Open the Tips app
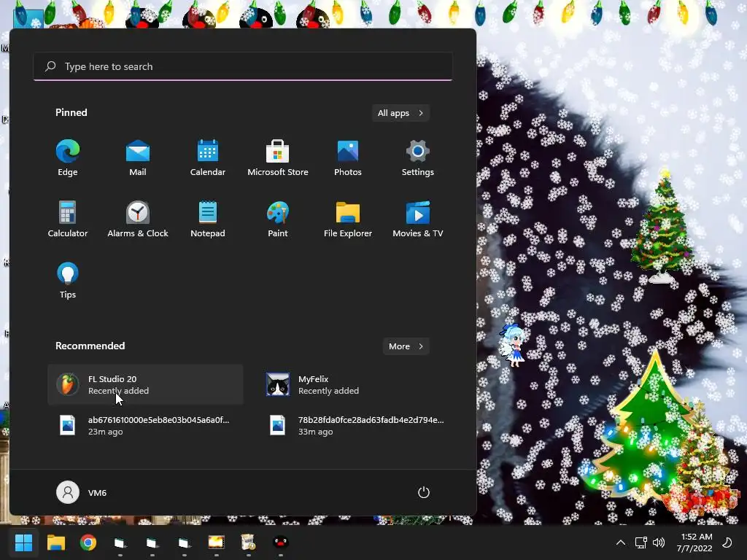The height and width of the screenshot is (560, 747). click(68, 281)
